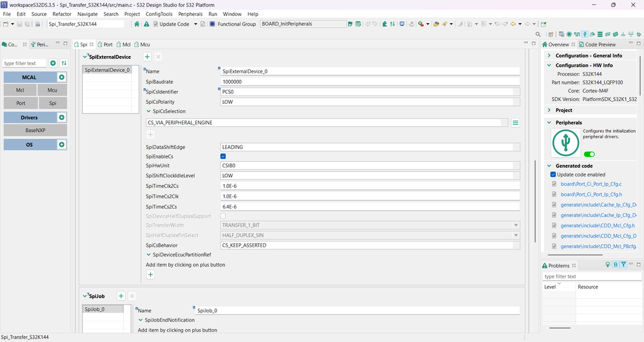Image resolution: width=644 pixels, height=342 pixels.
Task: Add a new SpiExternalDevice with plus icon
Action: [148, 57]
